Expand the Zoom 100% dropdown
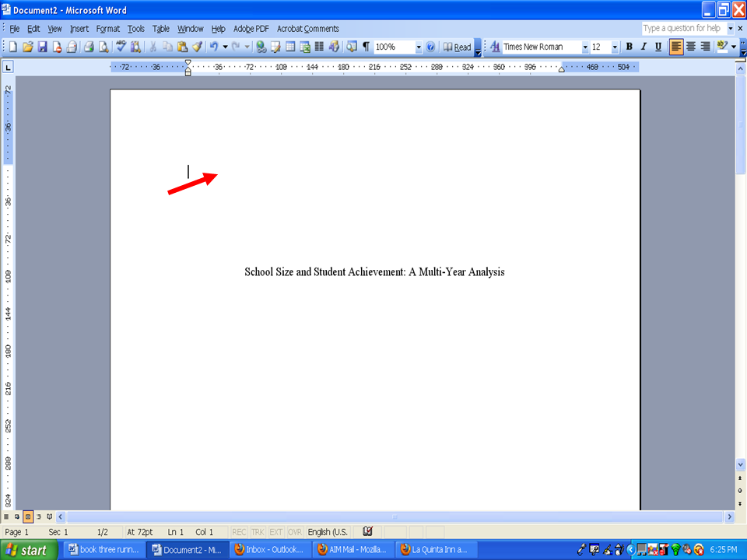The height and width of the screenshot is (560, 747). coord(419,47)
